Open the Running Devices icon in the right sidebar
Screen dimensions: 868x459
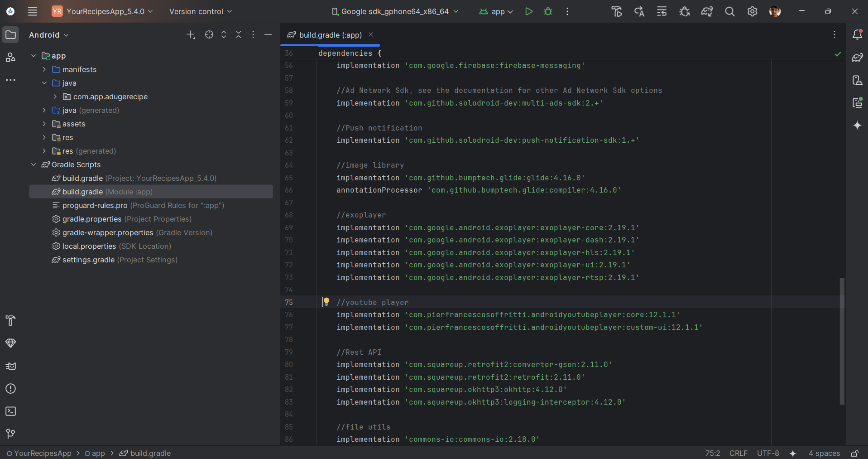coord(857,103)
